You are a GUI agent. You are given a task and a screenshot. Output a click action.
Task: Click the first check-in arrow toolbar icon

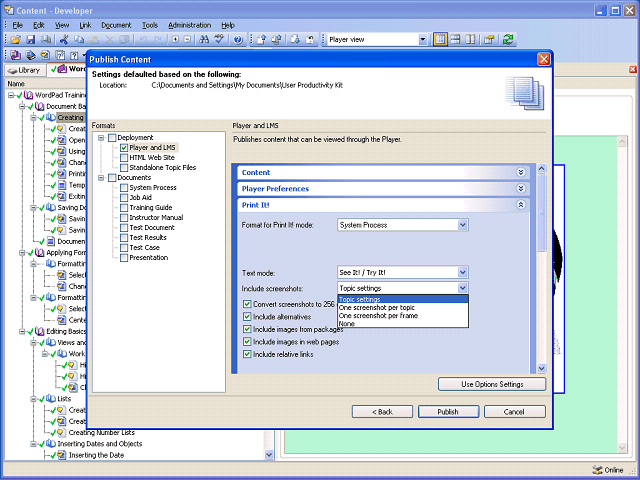point(262,40)
